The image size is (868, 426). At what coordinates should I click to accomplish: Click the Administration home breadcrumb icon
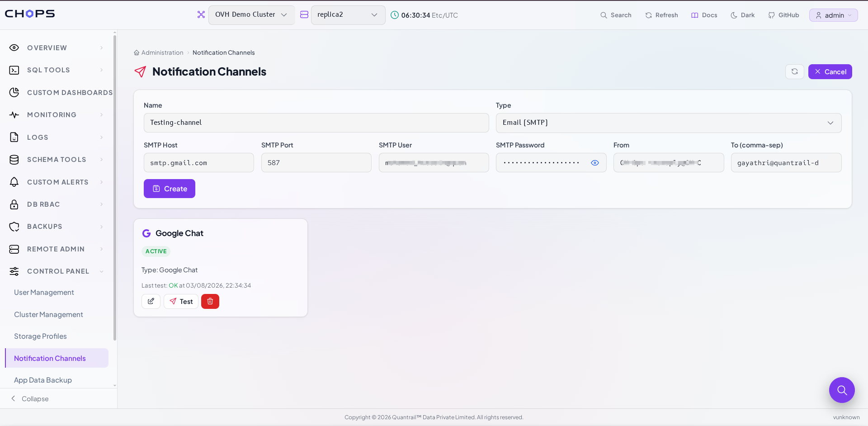click(x=137, y=52)
